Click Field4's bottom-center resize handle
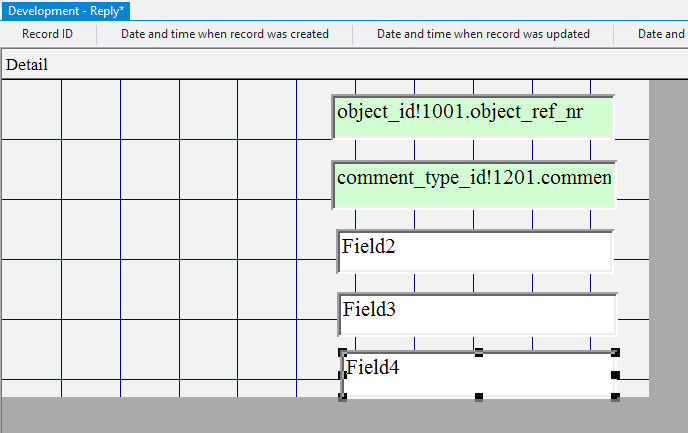Screen dimensions: 688x433 (479, 397)
